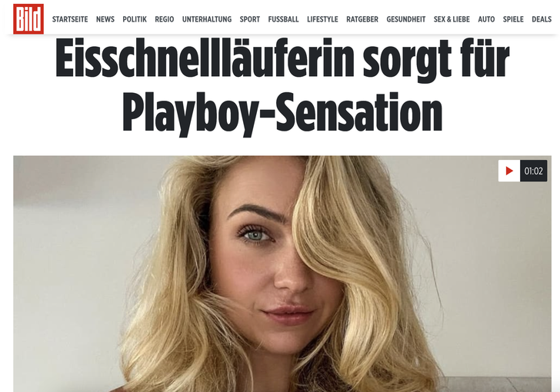Go to the SPORT section
Screen dimensions: 560x392
pos(250,19)
